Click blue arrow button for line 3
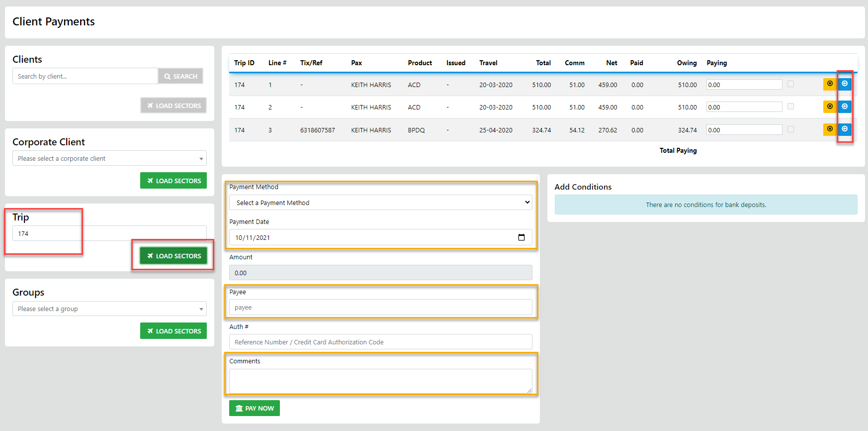Screen dimensions: 868x431 (x=845, y=129)
